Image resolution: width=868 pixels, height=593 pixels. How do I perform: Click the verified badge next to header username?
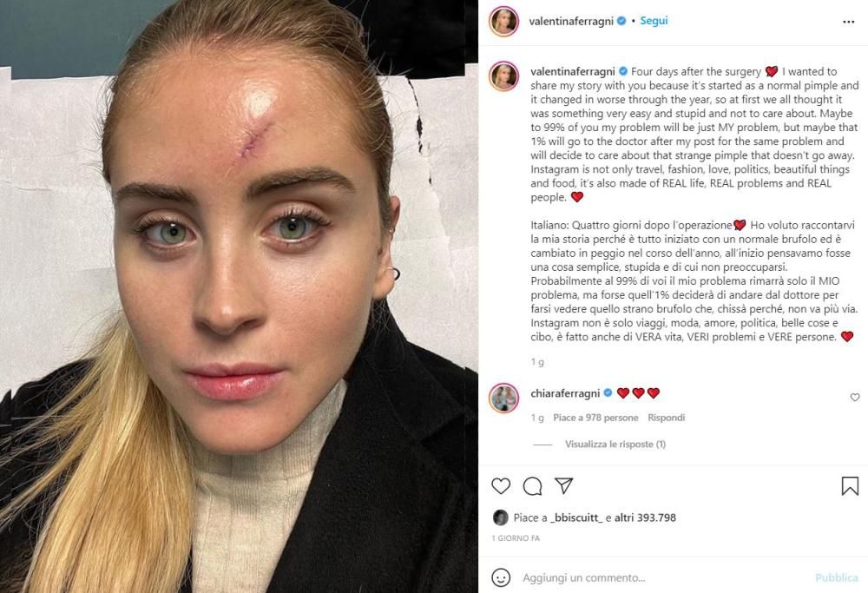pyautogui.click(x=621, y=21)
